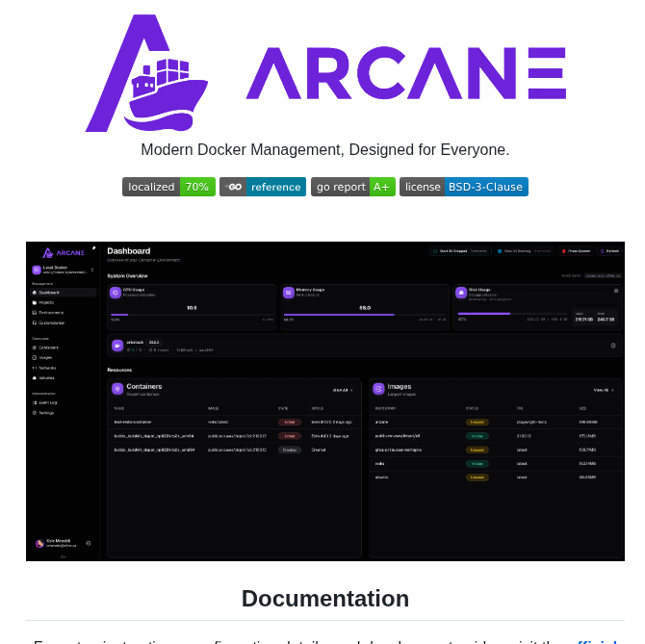Open the go report A+ badge
Image resolution: width=645 pixels, height=644 pixels.
pyautogui.click(x=353, y=187)
